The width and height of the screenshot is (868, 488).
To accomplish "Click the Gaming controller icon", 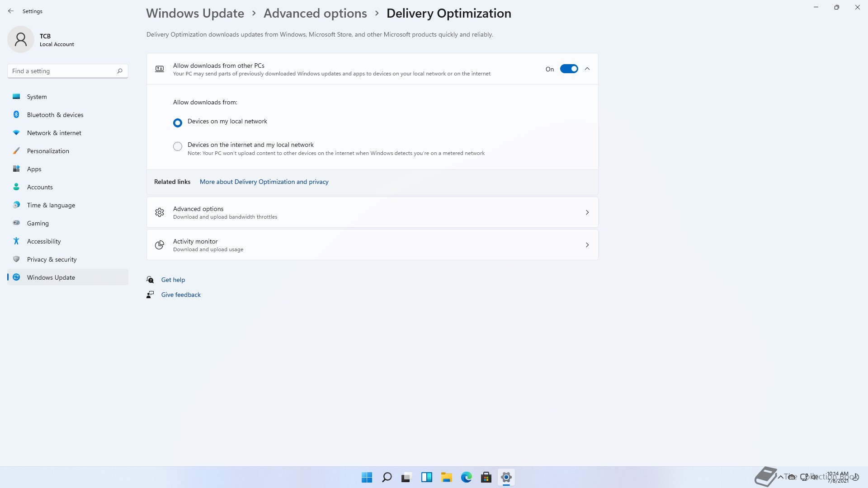I will tap(16, 223).
